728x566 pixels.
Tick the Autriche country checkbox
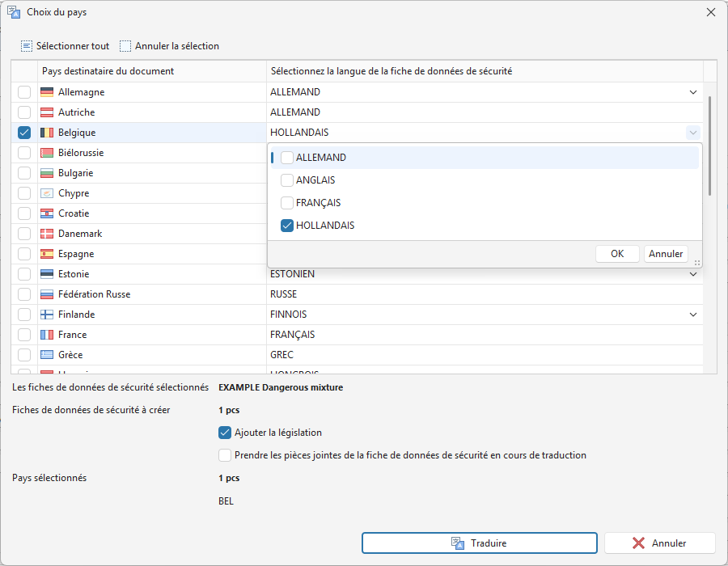pyautogui.click(x=24, y=112)
